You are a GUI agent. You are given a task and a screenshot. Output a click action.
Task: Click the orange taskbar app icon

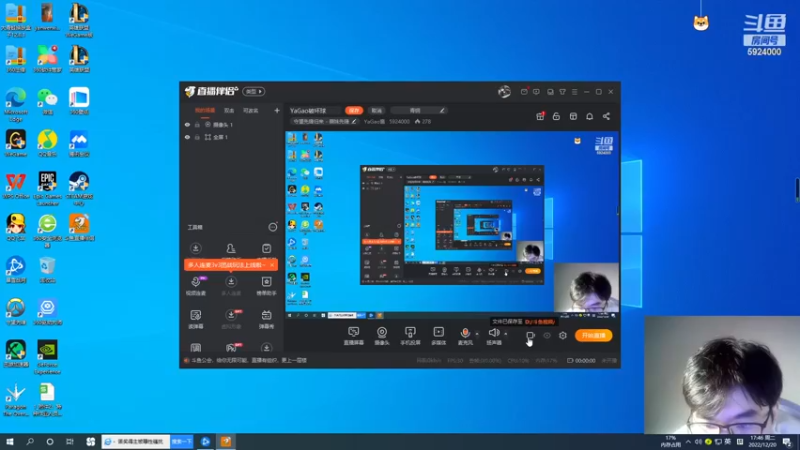pos(226,441)
